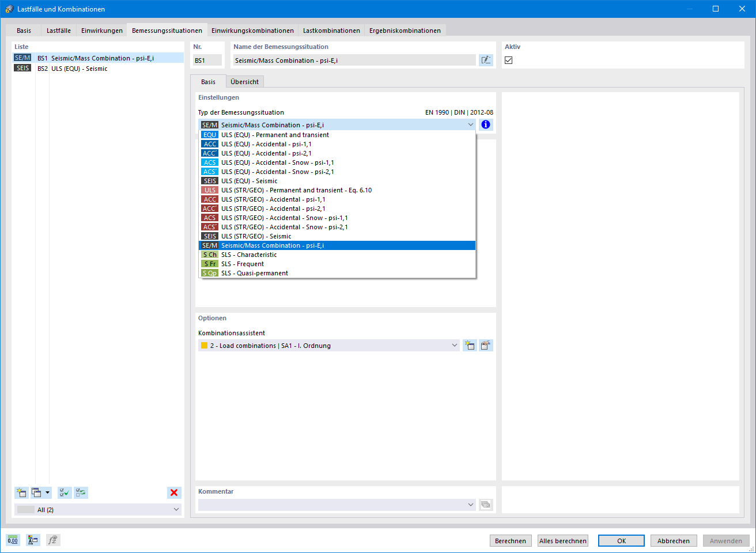Choose ULS (EQU) - Accidental - psi-1,1 option

(x=338, y=144)
